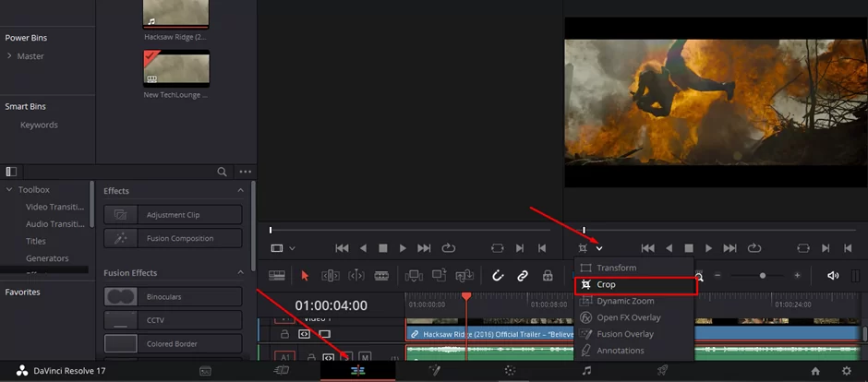Select the Colored Border effect
Screen dimensions: 868x382
(173, 344)
